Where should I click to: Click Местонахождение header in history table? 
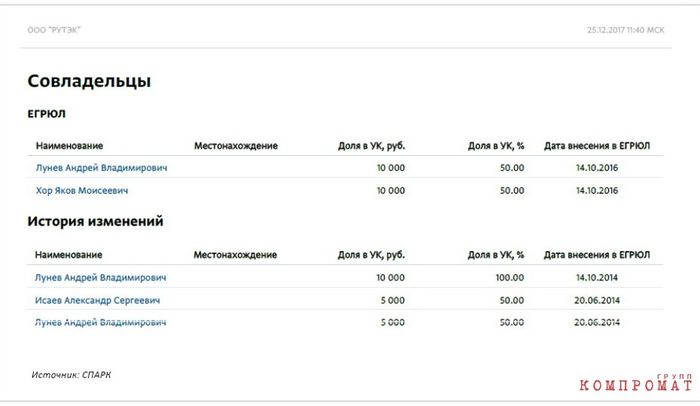point(235,255)
